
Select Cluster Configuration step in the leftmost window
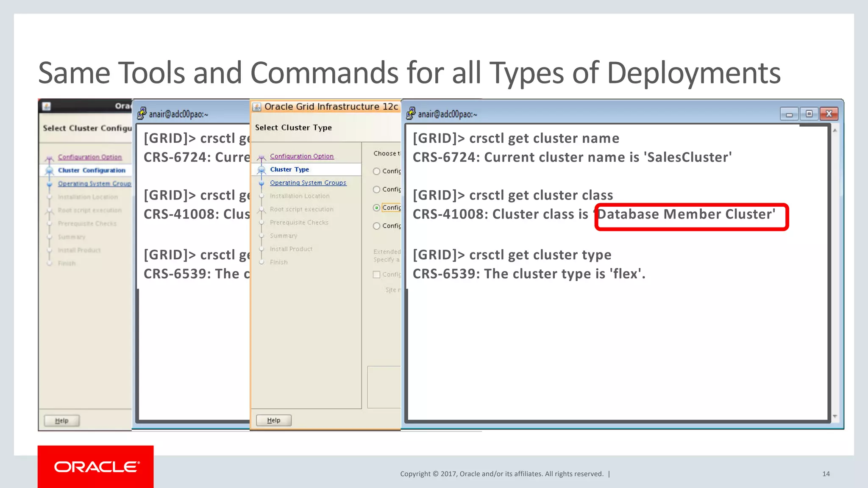click(92, 170)
